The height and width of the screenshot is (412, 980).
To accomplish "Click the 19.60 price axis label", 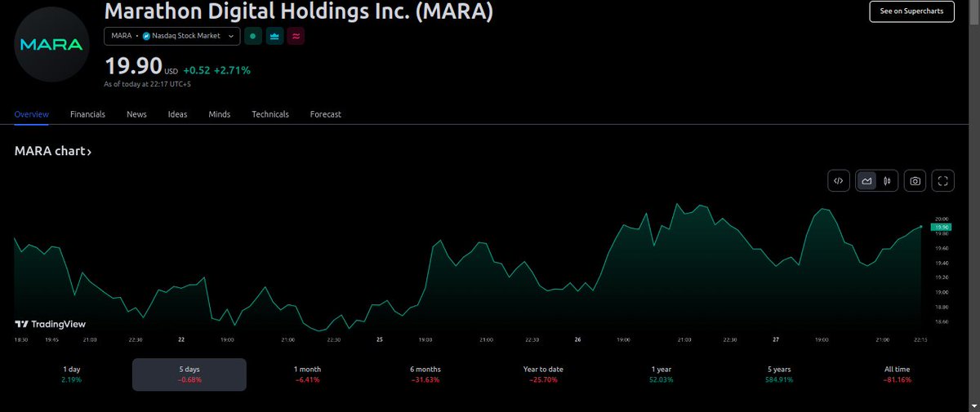I will click(x=942, y=248).
